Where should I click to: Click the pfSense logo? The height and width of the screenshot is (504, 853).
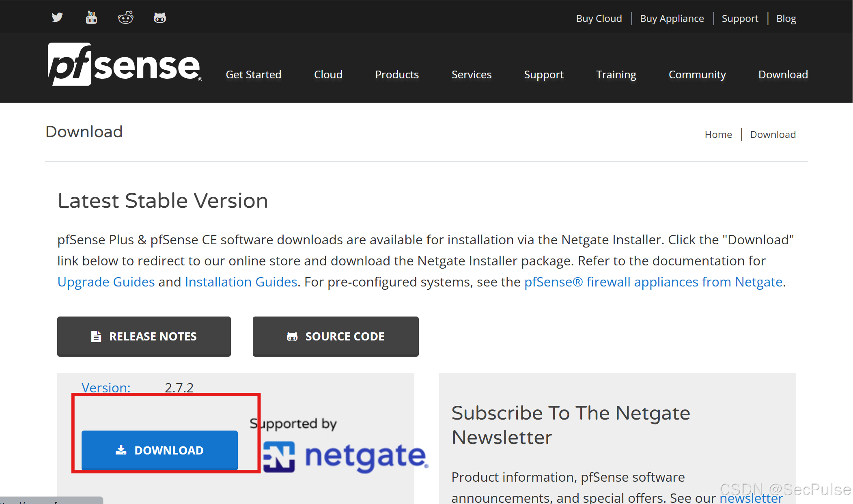point(125,65)
